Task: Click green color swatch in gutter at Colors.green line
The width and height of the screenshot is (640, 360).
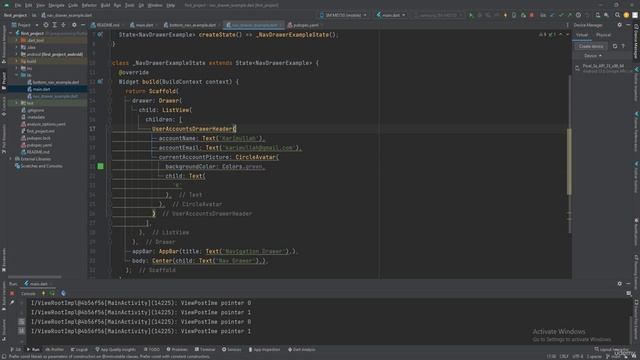Action: click(100, 166)
